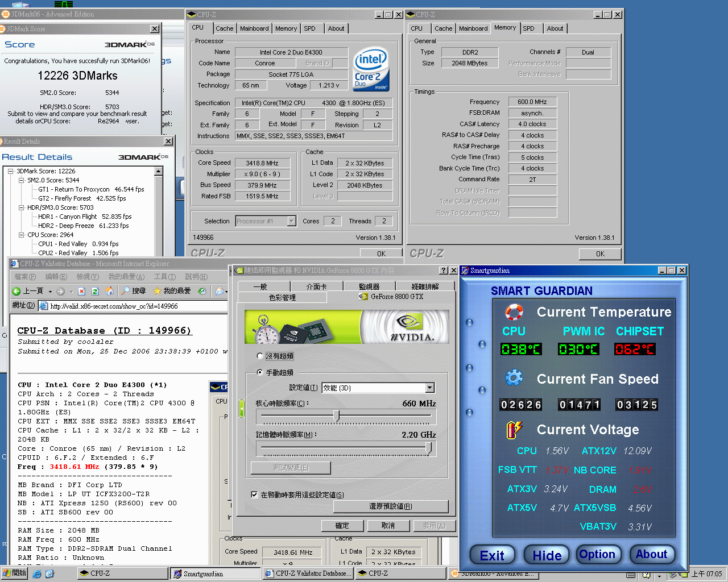The image size is (728, 582).
Task: Switch to Mainboard tab in left CPU-Z
Action: (254, 28)
